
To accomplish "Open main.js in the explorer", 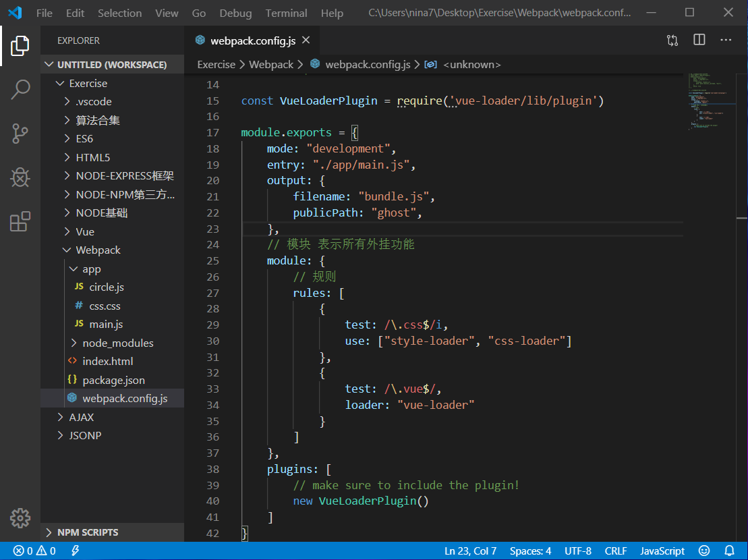I will click(x=112, y=325).
